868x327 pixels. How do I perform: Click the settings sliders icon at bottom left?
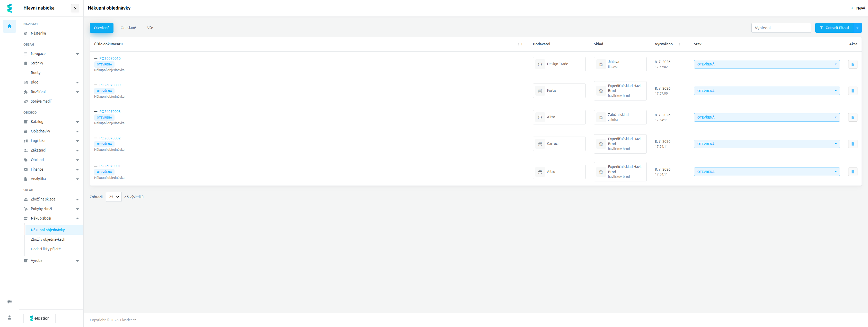(10, 301)
